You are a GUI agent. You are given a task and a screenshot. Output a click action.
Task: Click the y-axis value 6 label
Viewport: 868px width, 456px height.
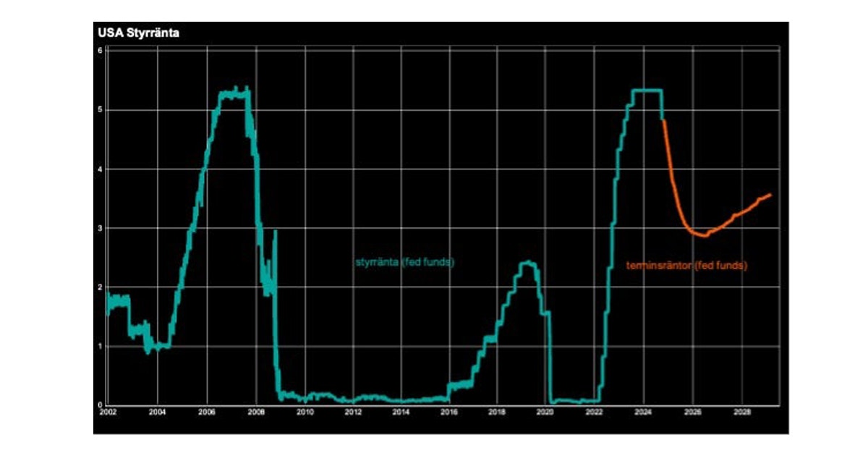(101, 50)
